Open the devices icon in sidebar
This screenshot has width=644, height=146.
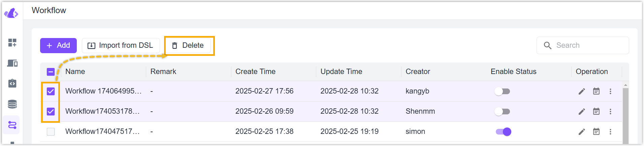click(x=12, y=63)
